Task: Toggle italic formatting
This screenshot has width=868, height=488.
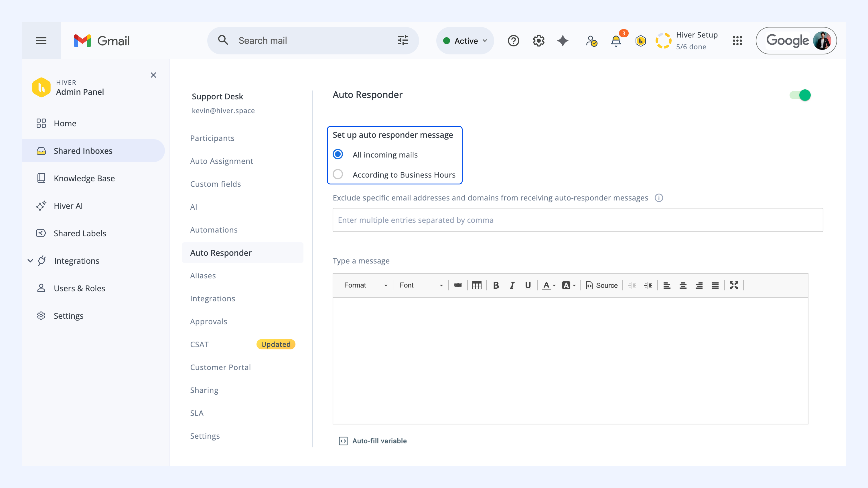Action: pyautogui.click(x=512, y=285)
